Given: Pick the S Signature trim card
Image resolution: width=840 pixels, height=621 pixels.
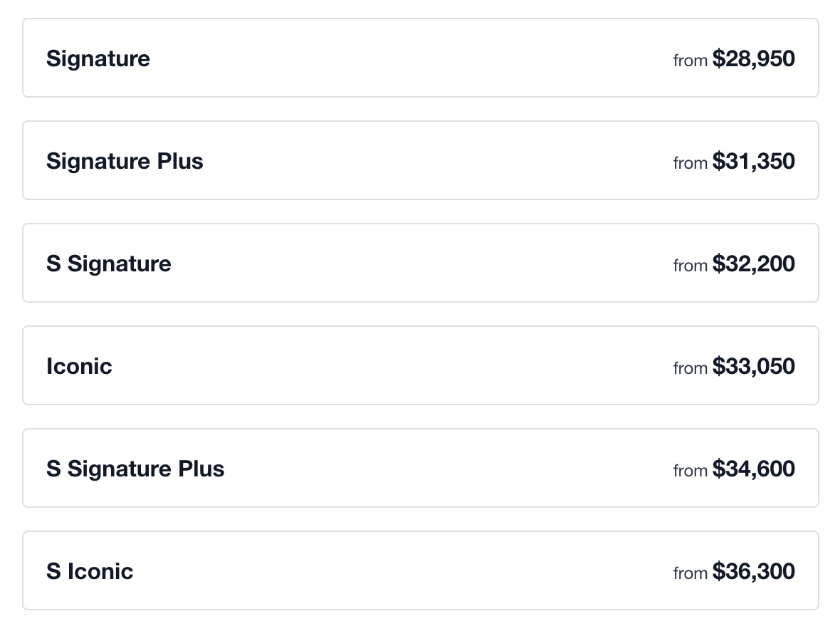Looking at the screenshot, I should click(420, 263).
